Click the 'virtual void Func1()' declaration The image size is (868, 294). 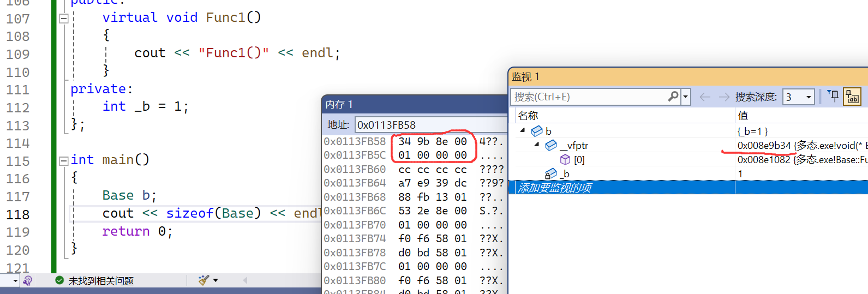(x=182, y=17)
